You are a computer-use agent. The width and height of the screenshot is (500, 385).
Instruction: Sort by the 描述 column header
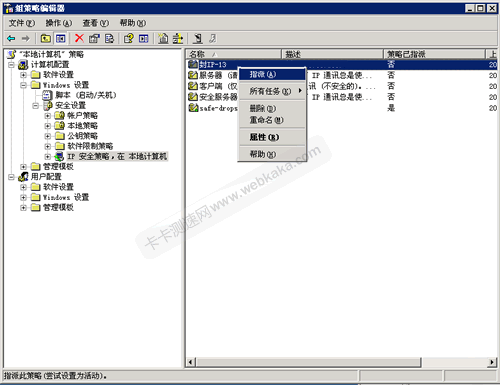click(x=332, y=54)
